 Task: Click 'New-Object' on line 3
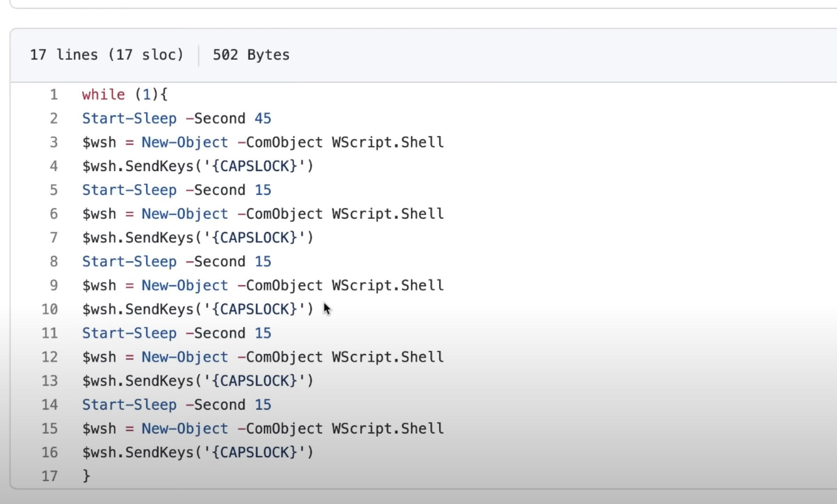(185, 142)
